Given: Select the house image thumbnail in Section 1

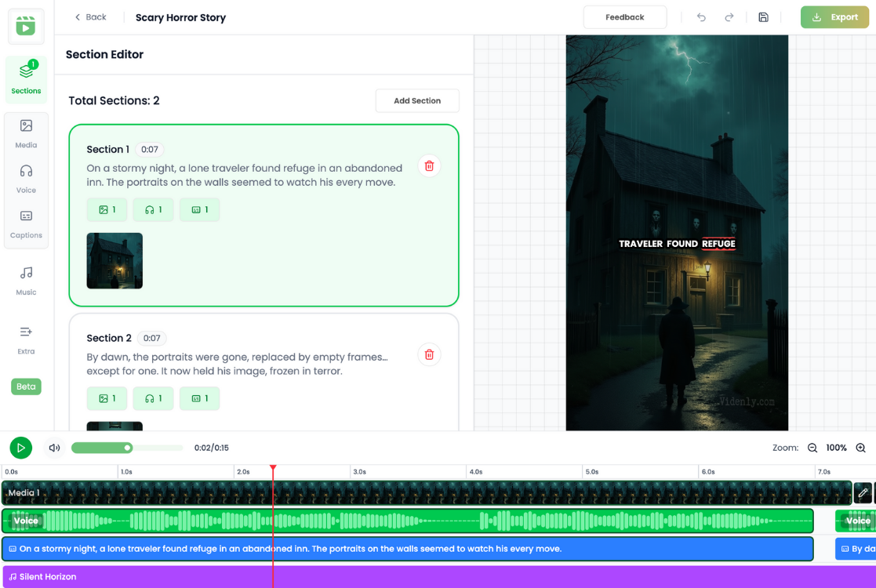Looking at the screenshot, I should (114, 262).
